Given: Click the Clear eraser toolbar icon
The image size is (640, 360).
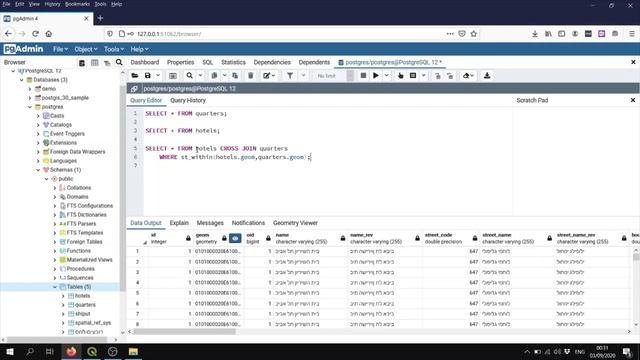Looking at the screenshot, I should click(468, 76).
